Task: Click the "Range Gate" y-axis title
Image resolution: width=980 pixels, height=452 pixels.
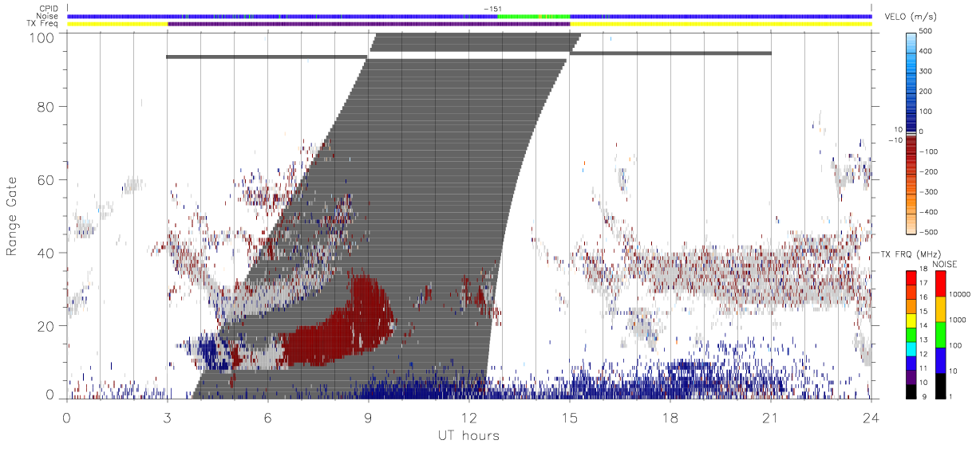Action: [12, 217]
